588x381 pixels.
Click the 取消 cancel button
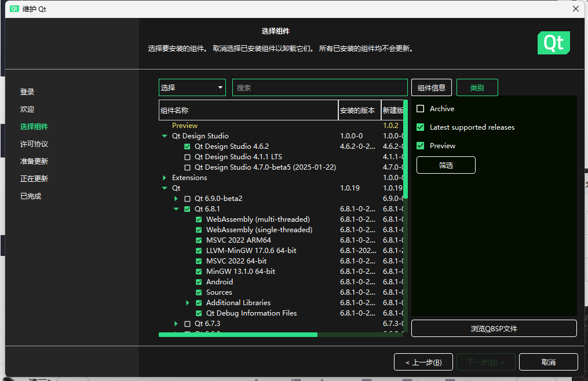[x=548, y=362]
